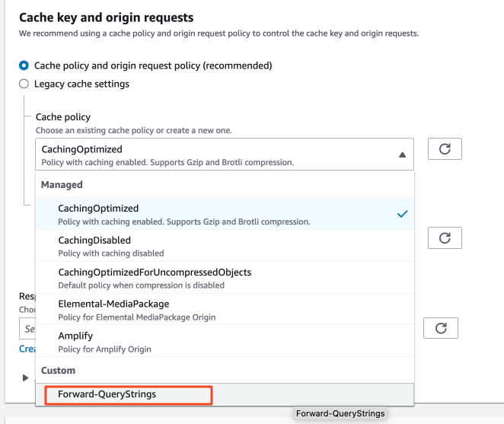Click the Create link at left edge
This screenshot has width=504, height=424.
click(27, 349)
